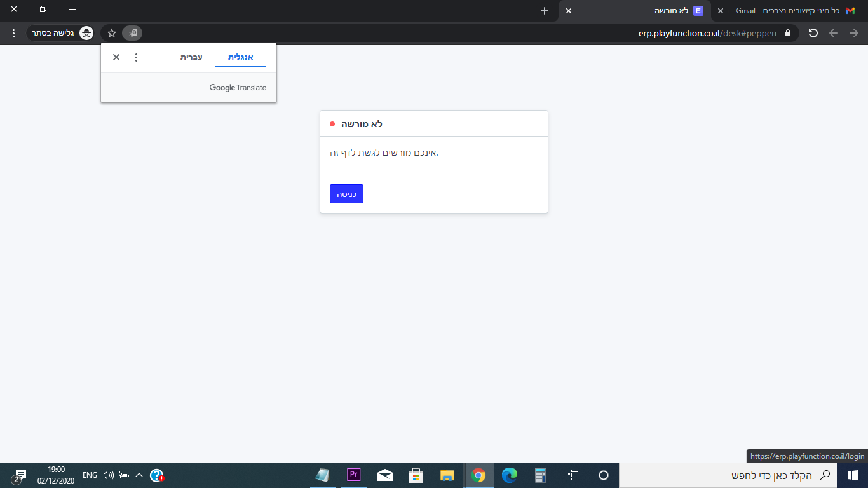Switch input language via ENG indicator
The width and height of the screenshot is (868, 488).
pyautogui.click(x=90, y=475)
